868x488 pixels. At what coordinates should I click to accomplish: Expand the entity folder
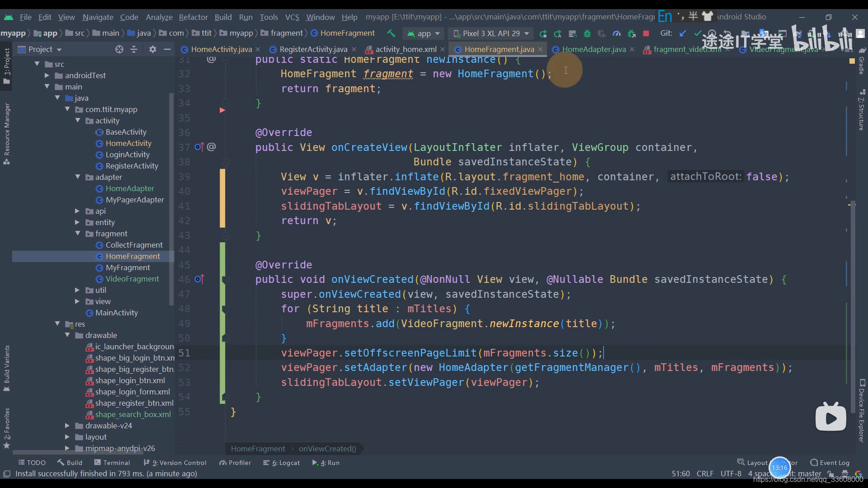pos(77,222)
